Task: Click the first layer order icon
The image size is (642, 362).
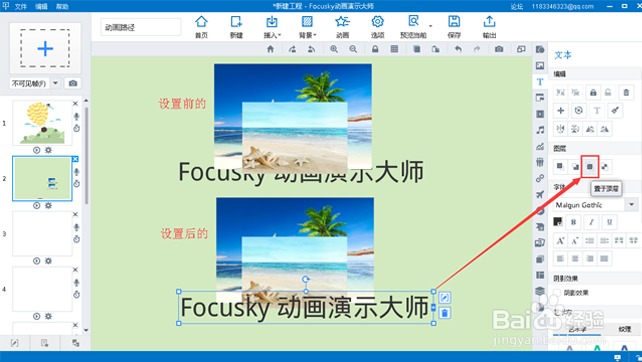Action: (560, 167)
